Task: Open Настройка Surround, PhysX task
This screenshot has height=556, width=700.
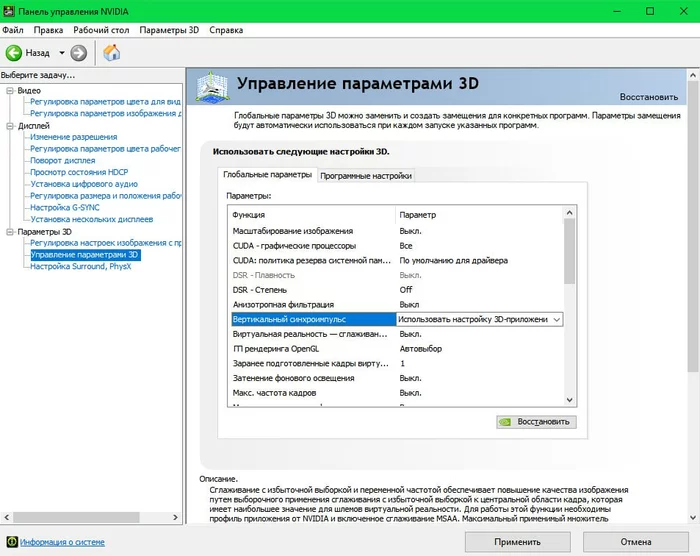Action: tap(81, 267)
